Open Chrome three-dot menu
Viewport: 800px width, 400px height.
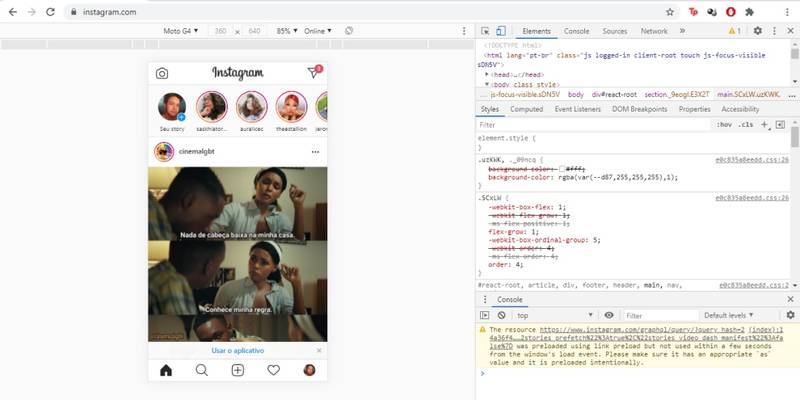[787, 12]
